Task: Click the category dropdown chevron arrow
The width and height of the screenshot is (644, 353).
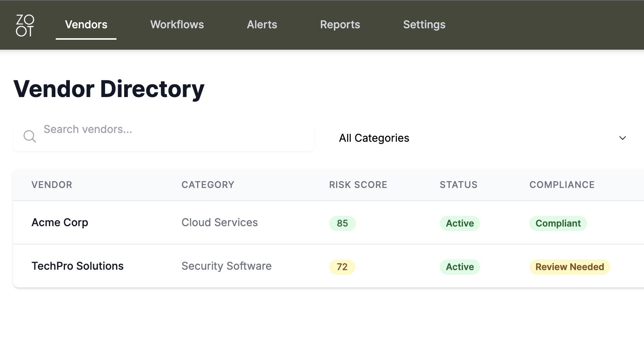Action: [x=623, y=138]
